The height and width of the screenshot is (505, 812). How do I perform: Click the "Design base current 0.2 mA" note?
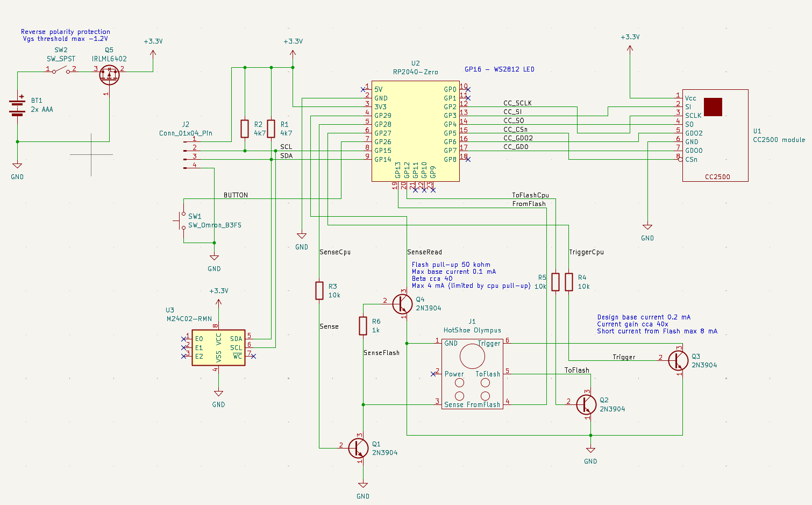tap(644, 317)
